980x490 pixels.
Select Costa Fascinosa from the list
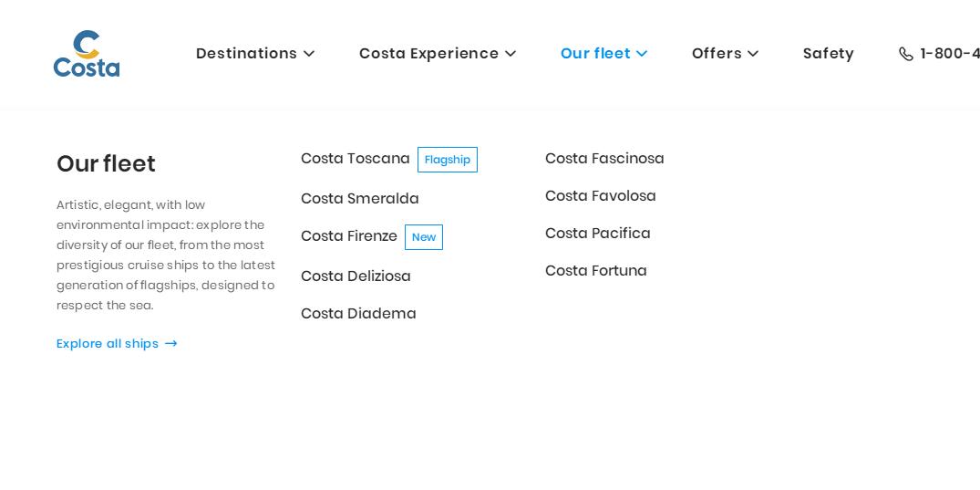pyautogui.click(x=604, y=159)
